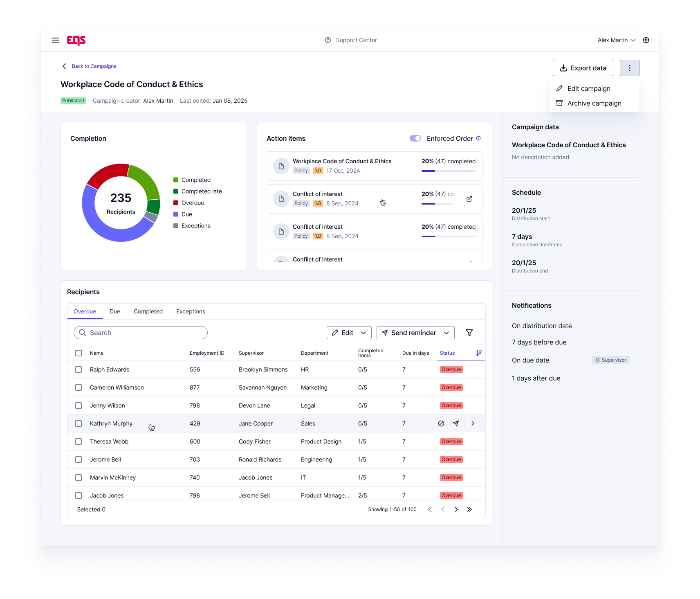700x599 pixels.
Task: Click the Enforced Order info icon
Action: coord(478,138)
